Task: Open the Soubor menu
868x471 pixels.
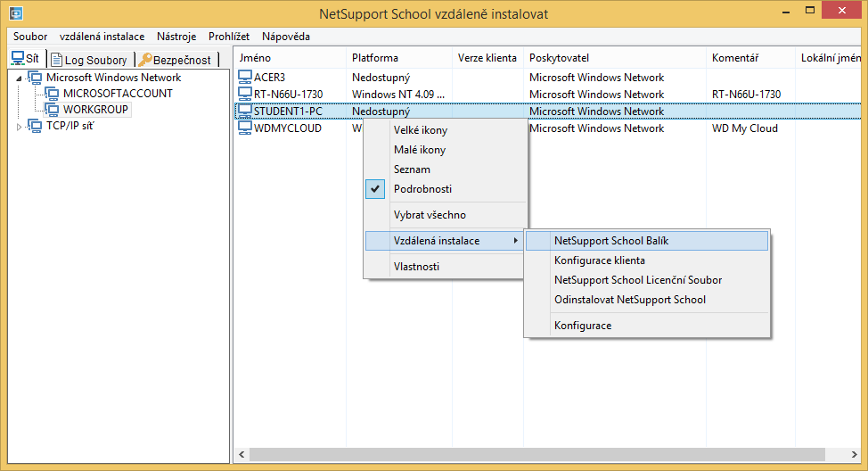Action: click(x=30, y=37)
